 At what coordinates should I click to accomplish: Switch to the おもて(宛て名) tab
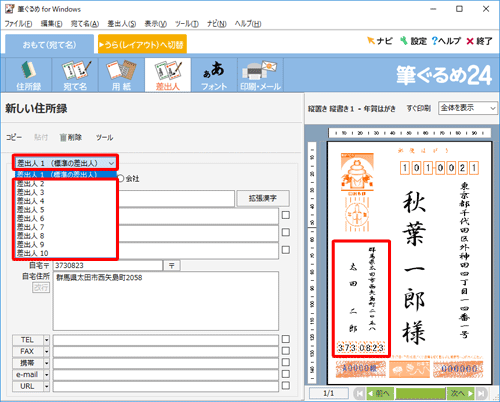tap(49, 44)
